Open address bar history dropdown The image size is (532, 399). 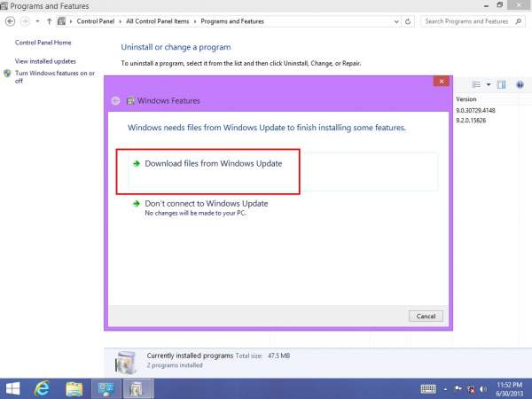[396, 21]
